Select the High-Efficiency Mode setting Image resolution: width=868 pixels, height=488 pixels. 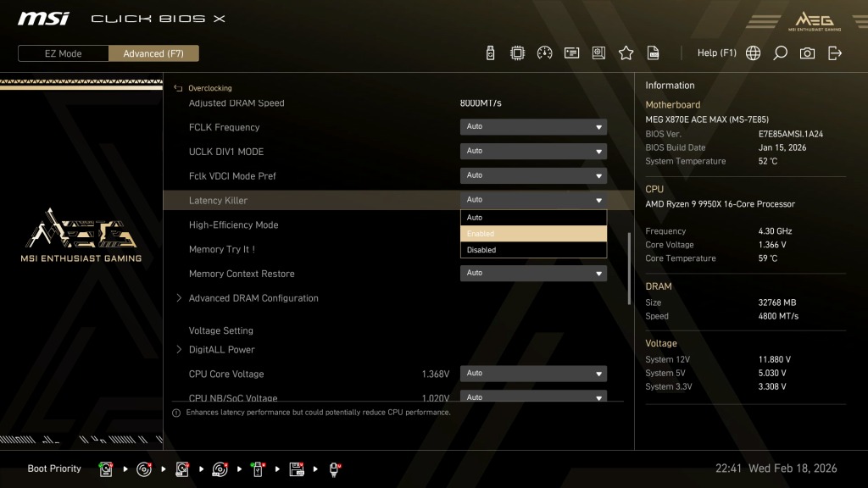tap(233, 225)
